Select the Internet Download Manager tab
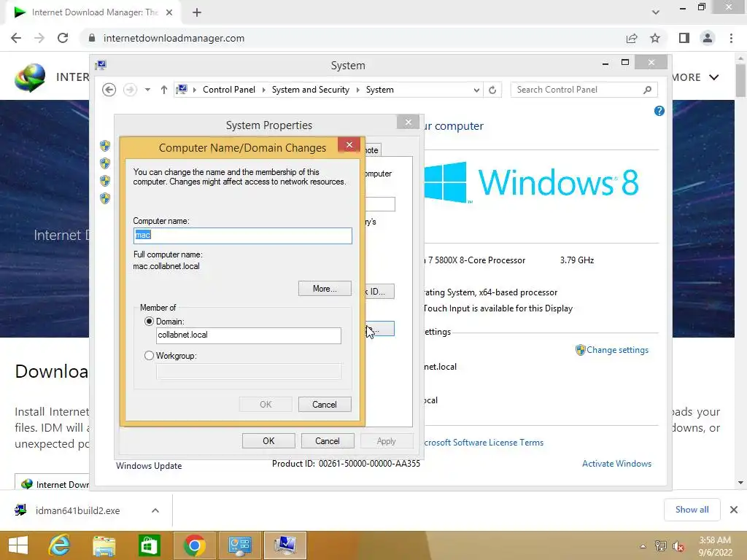This screenshot has width=747, height=560. pos(93,12)
